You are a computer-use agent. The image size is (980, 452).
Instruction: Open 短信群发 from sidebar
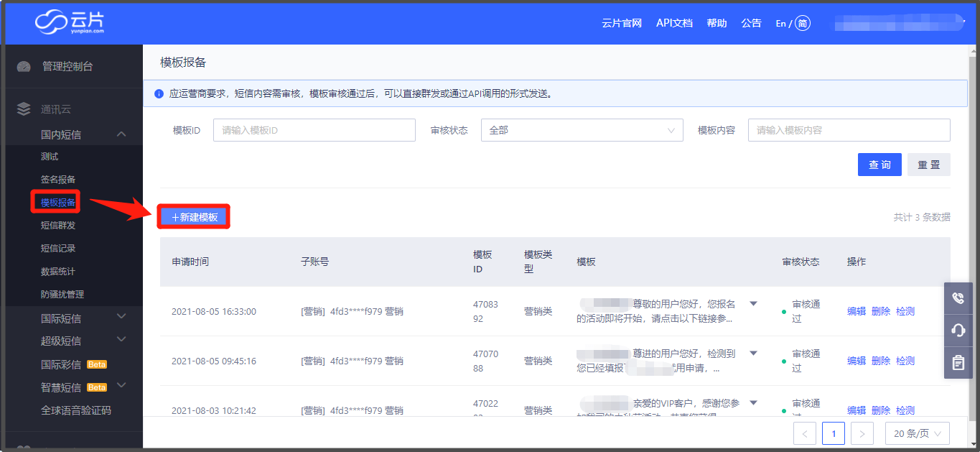(58, 226)
